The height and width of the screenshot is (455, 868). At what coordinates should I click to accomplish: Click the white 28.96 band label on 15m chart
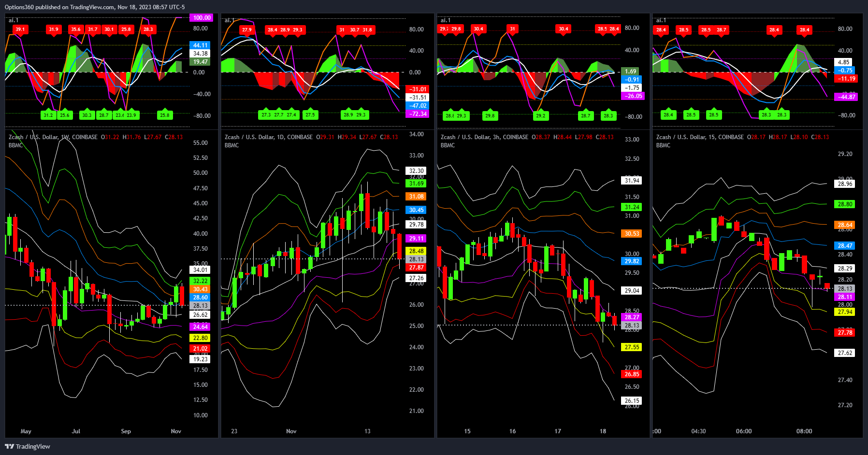click(x=845, y=184)
